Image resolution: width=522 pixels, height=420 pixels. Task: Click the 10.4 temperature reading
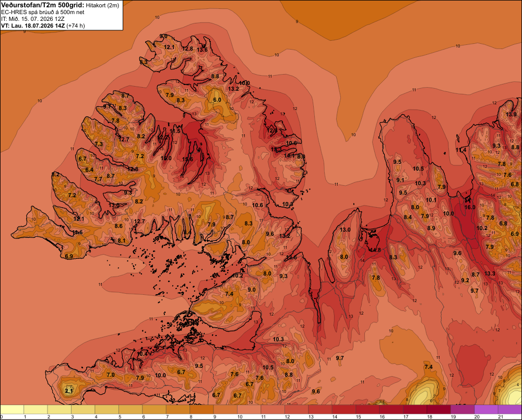[142, 354]
